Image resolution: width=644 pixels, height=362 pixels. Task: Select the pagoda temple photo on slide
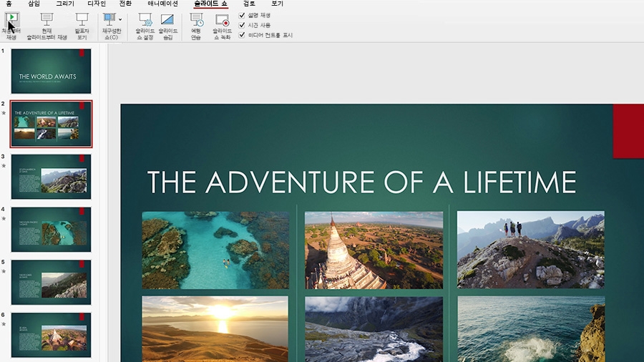coord(374,250)
